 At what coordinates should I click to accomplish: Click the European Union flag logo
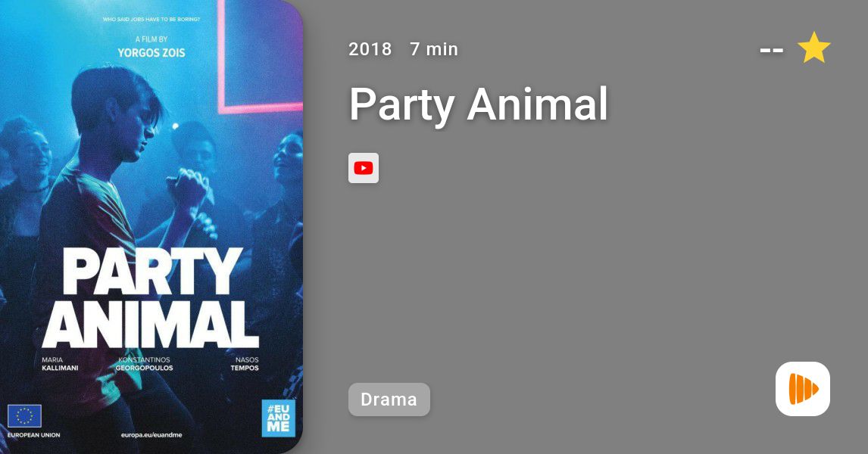click(x=24, y=416)
